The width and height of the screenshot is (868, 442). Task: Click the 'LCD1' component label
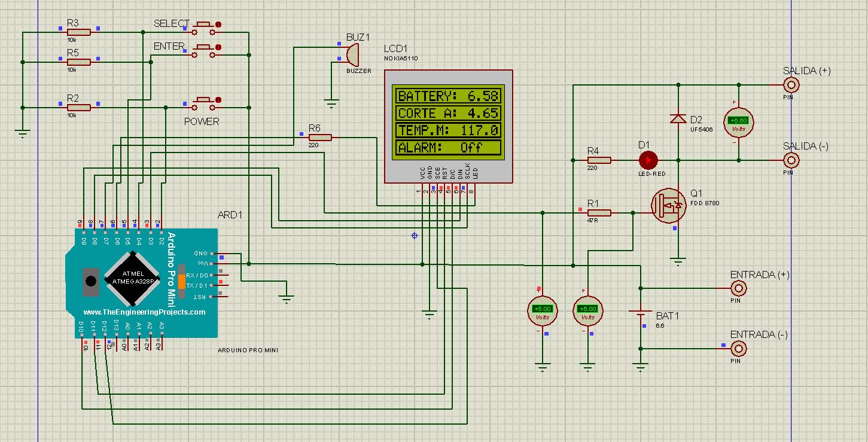pyautogui.click(x=396, y=48)
